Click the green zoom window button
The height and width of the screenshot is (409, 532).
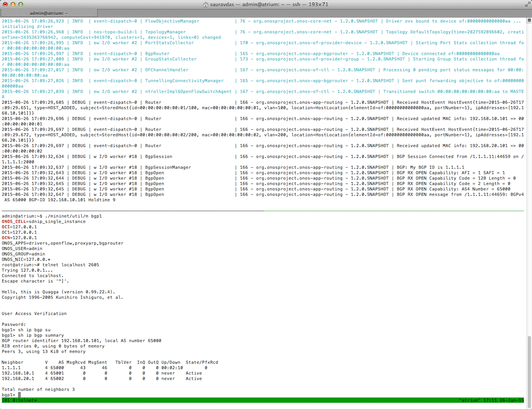click(21, 4)
